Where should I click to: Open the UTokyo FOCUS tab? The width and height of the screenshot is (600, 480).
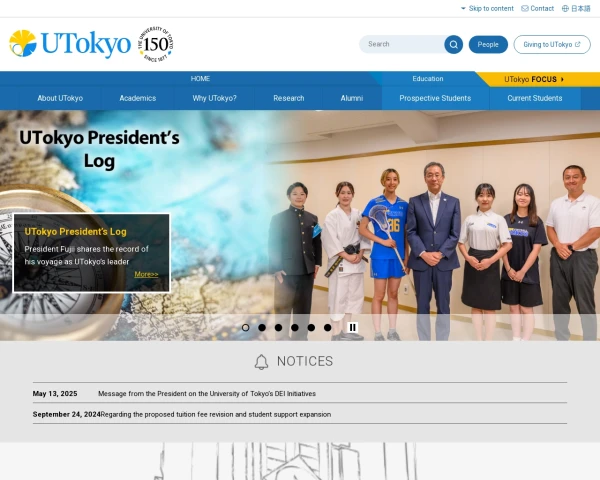(534, 79)
